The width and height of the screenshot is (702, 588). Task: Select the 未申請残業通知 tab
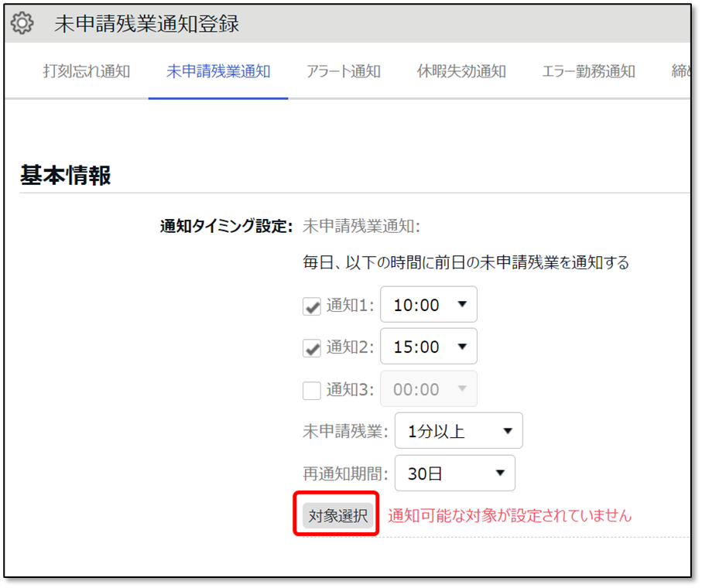point(218,72)
